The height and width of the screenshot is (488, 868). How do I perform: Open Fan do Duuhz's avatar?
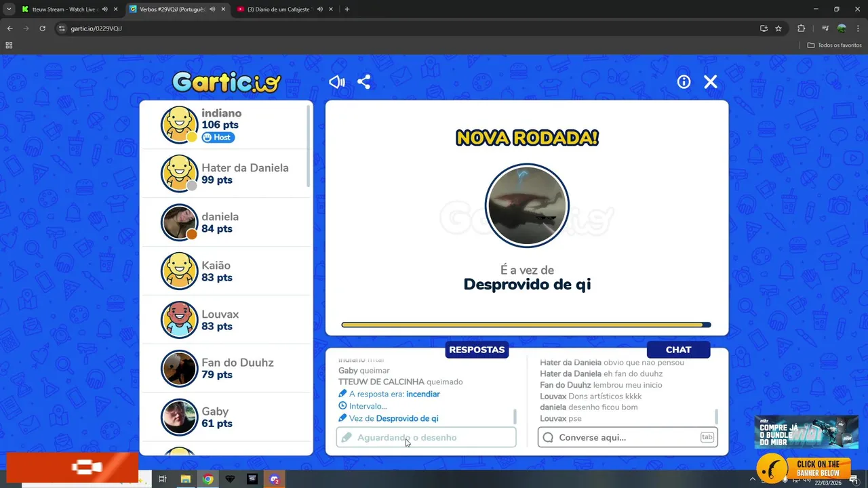point(179,369)
